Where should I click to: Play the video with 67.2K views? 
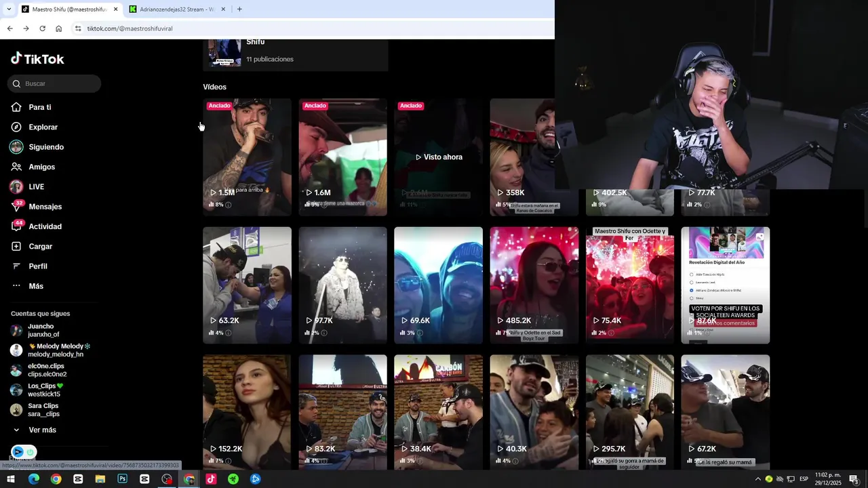[726, 412]
